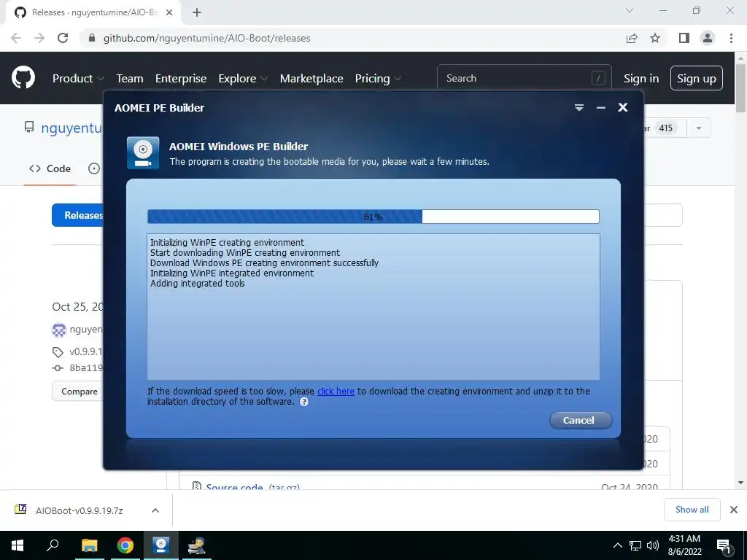Open Windows taskbar search
747x560 pixels.
click(x=53, y=545)
